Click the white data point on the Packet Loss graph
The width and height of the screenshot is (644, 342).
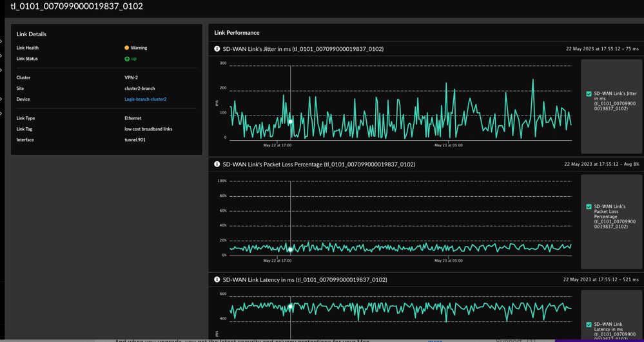click(290, 249)
